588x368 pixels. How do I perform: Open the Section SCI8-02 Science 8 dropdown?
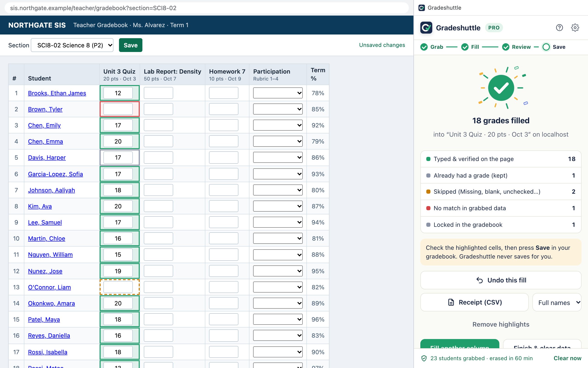click(x=72, y=45)
